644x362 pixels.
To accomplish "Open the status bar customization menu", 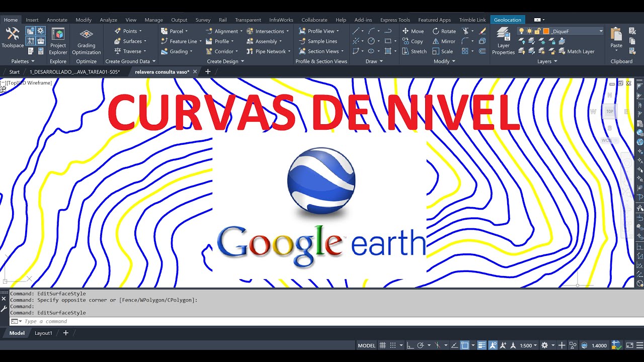I will 640,345.
